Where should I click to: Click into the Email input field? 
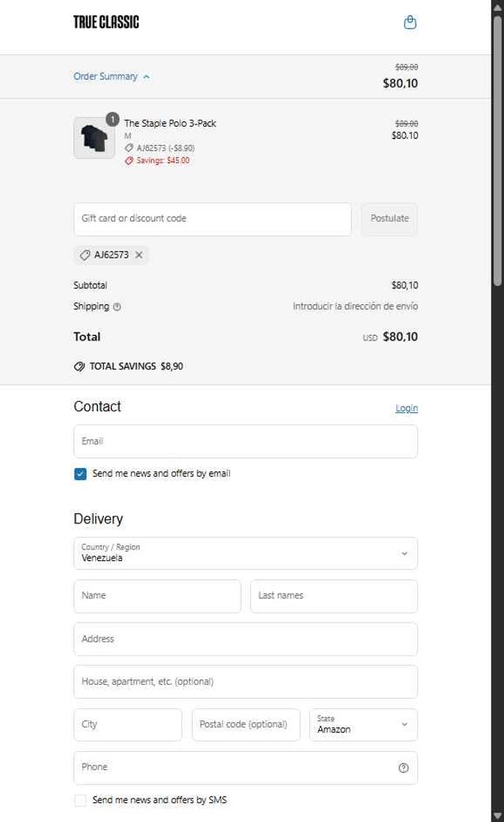coord(245,441)
